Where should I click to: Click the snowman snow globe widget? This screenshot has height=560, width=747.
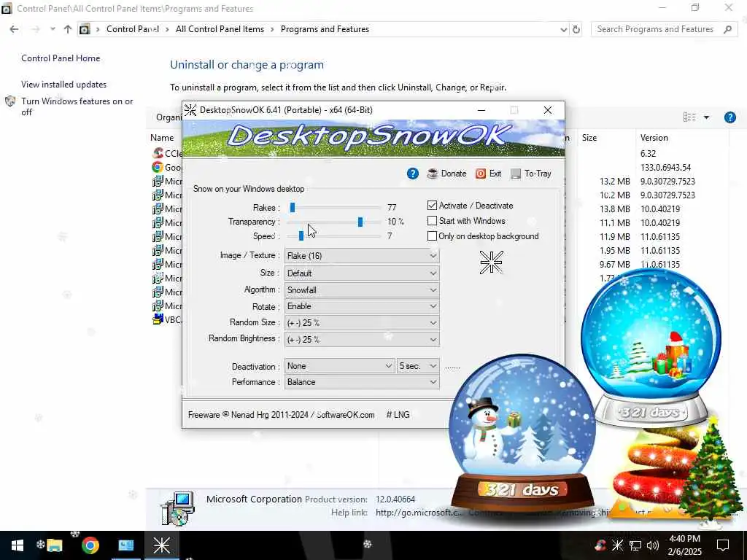[x=522, y=432]
